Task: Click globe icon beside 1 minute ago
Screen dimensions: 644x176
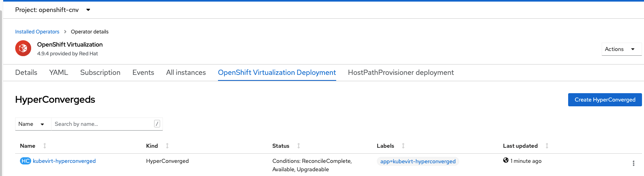Action: (x=506, y=160)
